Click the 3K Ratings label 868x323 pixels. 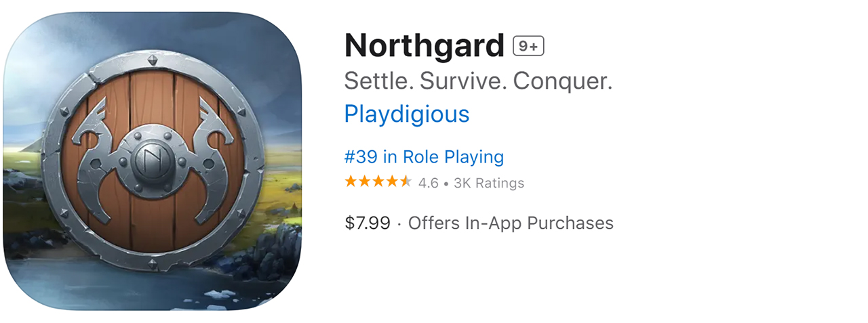coord(488,183)
